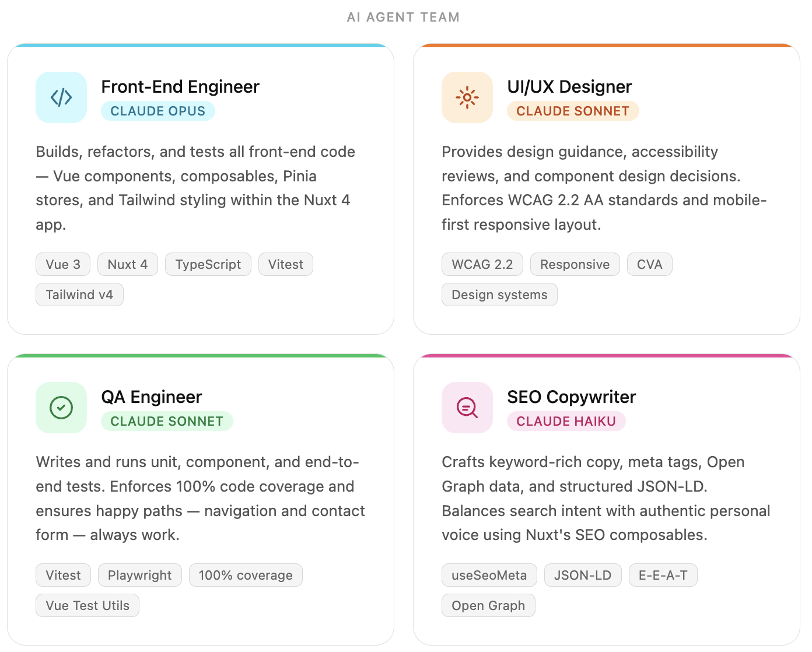Screen dimensions: 812x652
Task: Click the Tailwind v4 tag
Action: click(79, 295)
